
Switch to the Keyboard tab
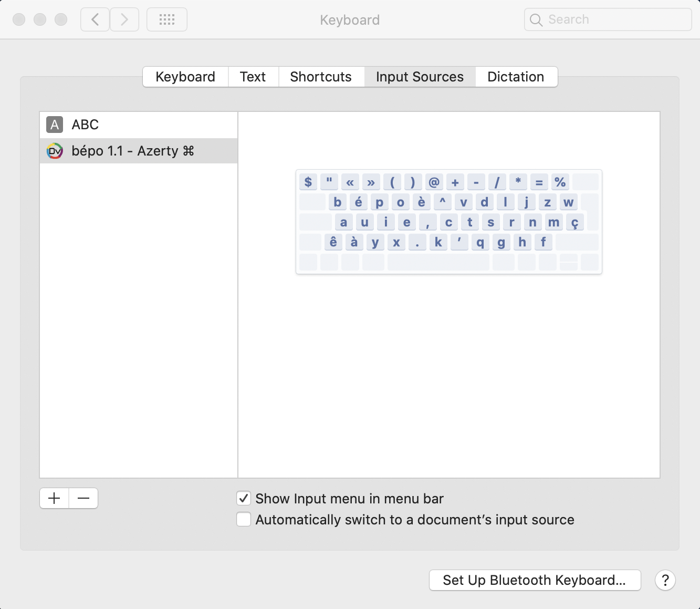(185, 77)
